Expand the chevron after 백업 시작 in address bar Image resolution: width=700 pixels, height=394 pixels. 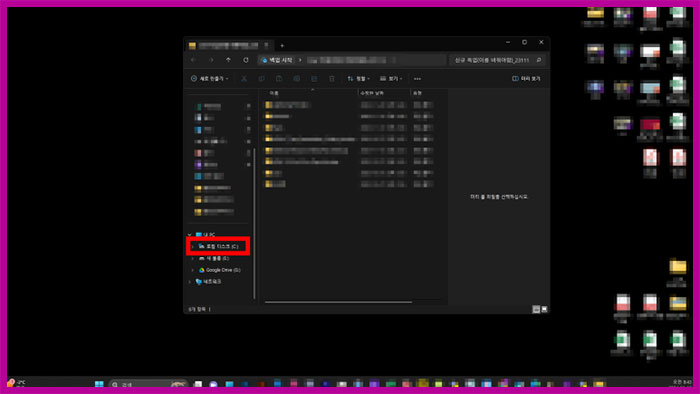click(x=300, y=60)
